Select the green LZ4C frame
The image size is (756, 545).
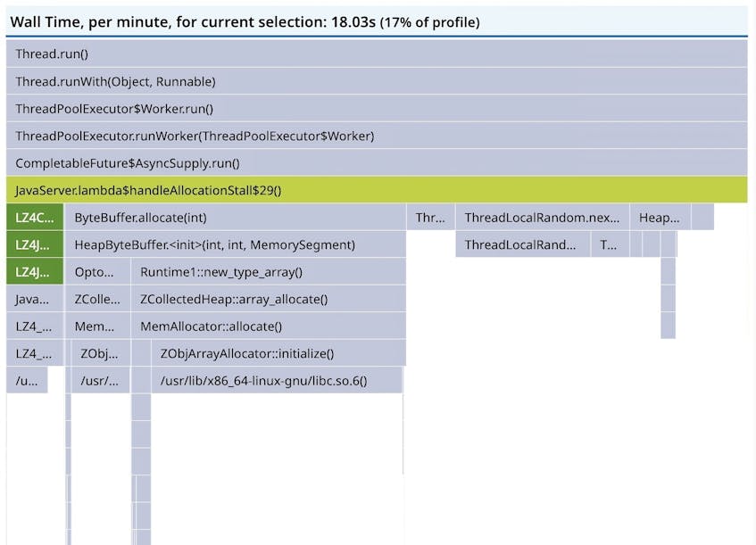34,217
